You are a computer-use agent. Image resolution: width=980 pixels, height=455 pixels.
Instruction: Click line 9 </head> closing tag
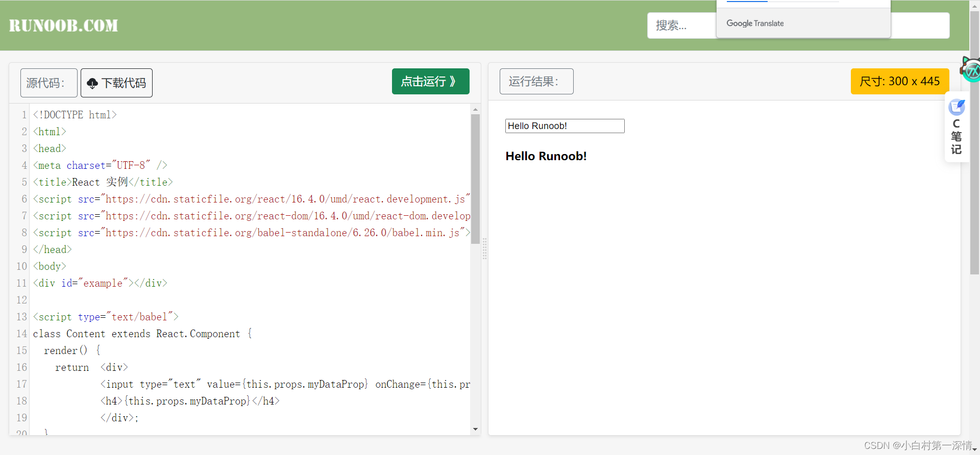coord(53,249)
